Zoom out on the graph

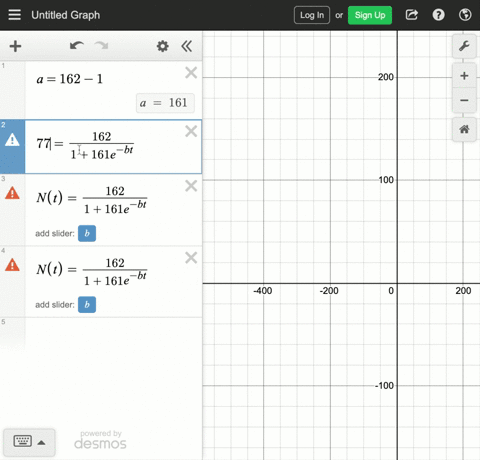click(x=464, y=100)
